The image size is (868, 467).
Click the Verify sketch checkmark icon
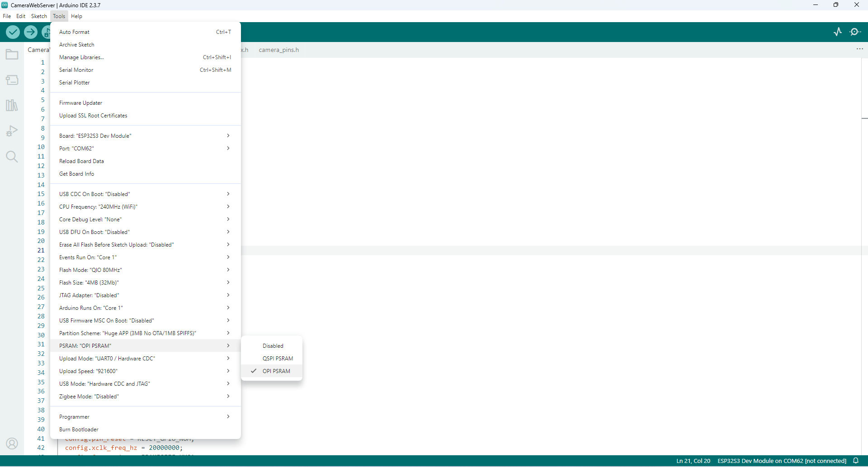[x=13, y=32]
